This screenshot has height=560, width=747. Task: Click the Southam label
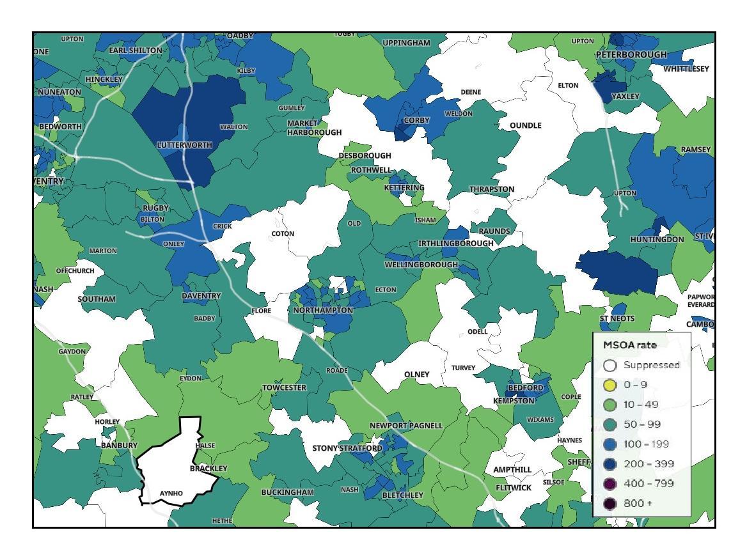[x=97, y=299]
